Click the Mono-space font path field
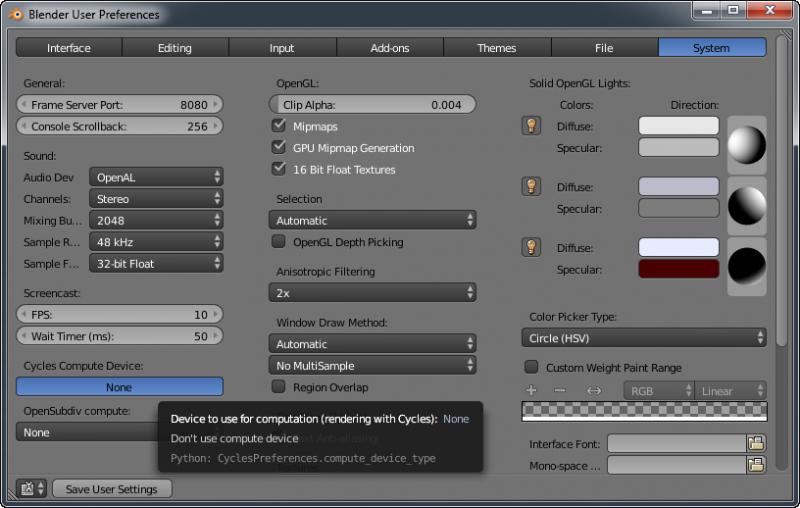Viewport: 800px width, 508px height. coord(677,465)
